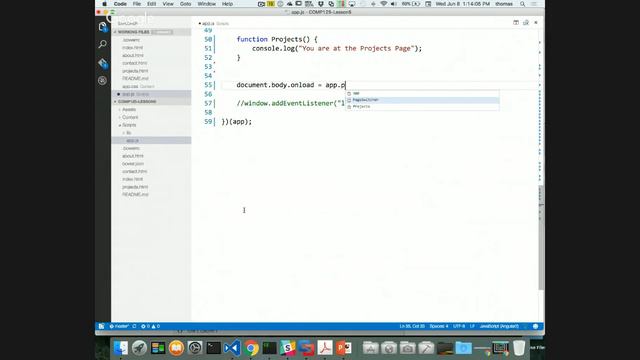
Task: Open Terminal from the Dock
Action: click(213, 348)
